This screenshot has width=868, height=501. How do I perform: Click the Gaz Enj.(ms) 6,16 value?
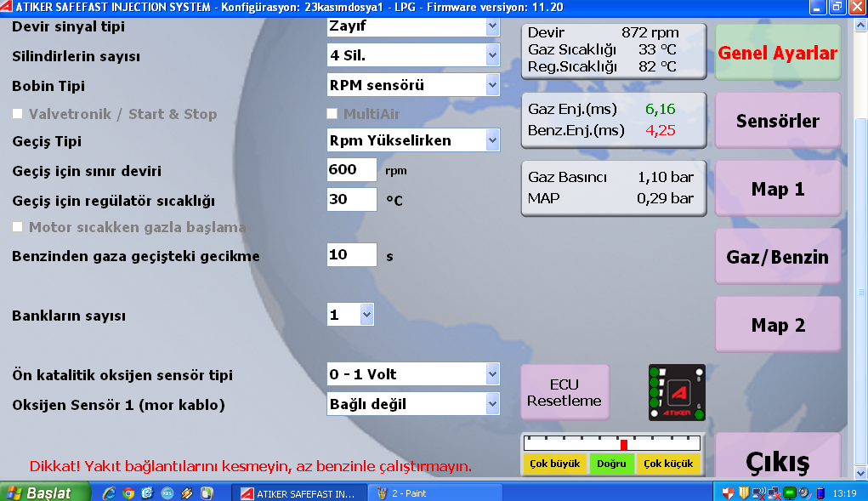(660, 109)
